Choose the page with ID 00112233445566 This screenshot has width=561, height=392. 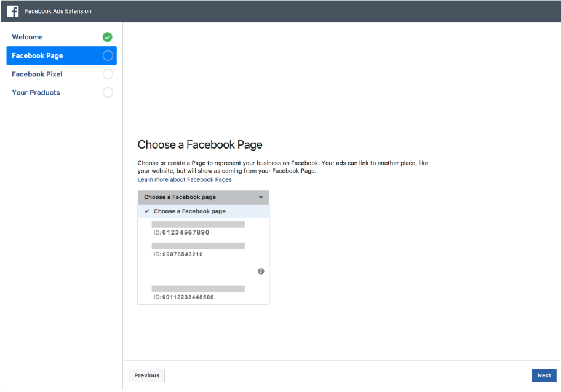tap(203, 293)
